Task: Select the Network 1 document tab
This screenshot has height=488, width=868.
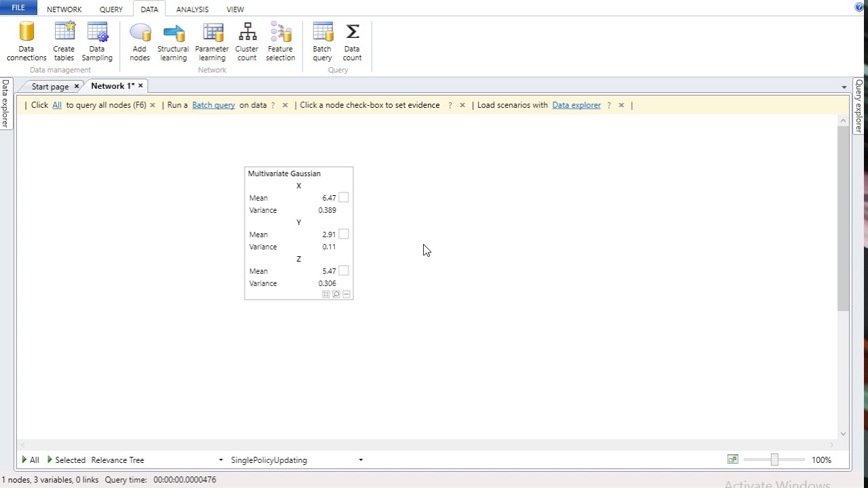Action: pyautogui.click(x=113, y=85)
